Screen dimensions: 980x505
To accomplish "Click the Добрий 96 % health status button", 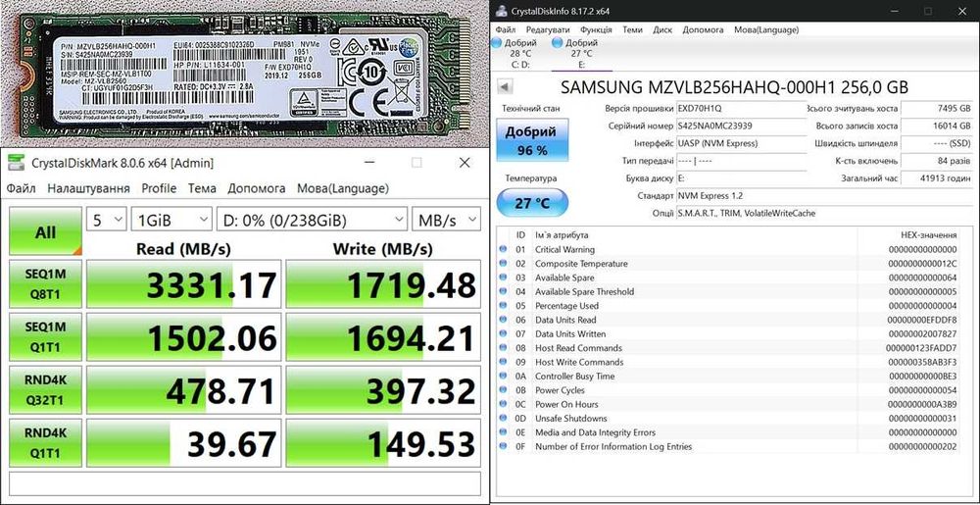I will (530, 140).
